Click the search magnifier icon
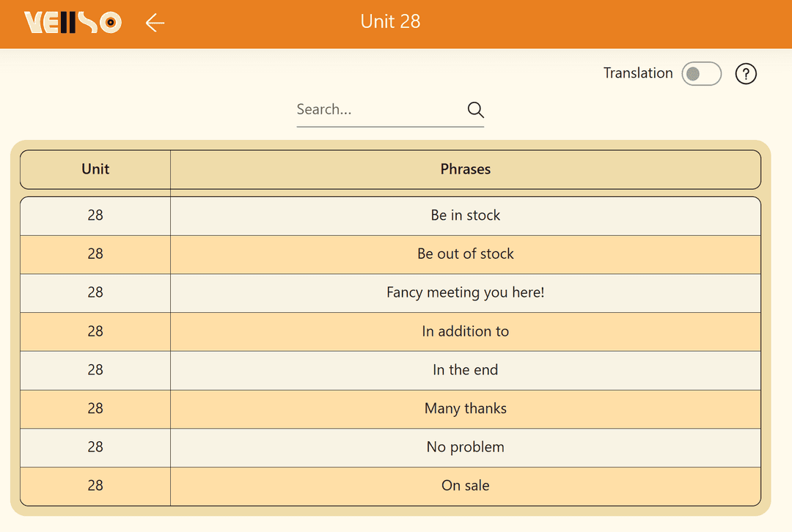This screenshot has height=532, width=792. [x=475, y=110]
